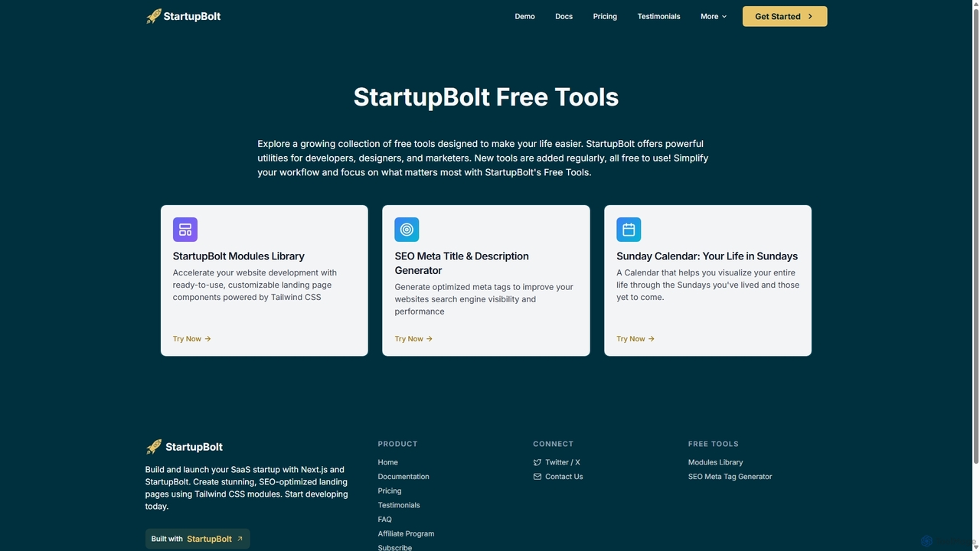Click the FREE TOOLS footer column heading
980x551 pixels.
pyautogui.click(x=714, y=444)
